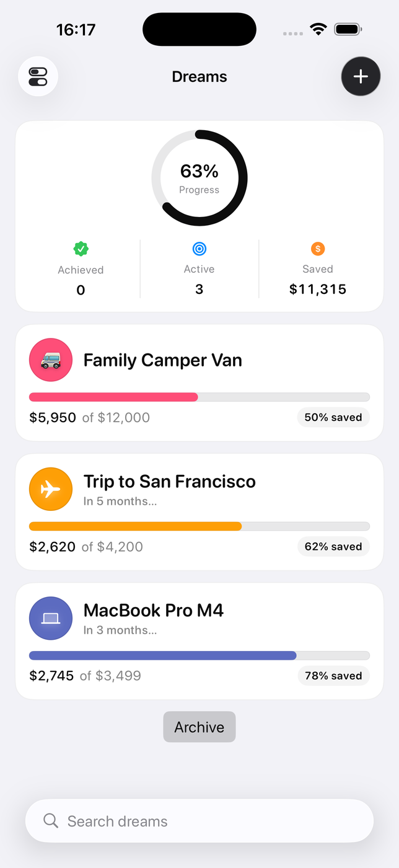The height and width of the screenshot is (868, 399).
Task: Tap the 62% saved badge
Action: [x=333, y=546]
